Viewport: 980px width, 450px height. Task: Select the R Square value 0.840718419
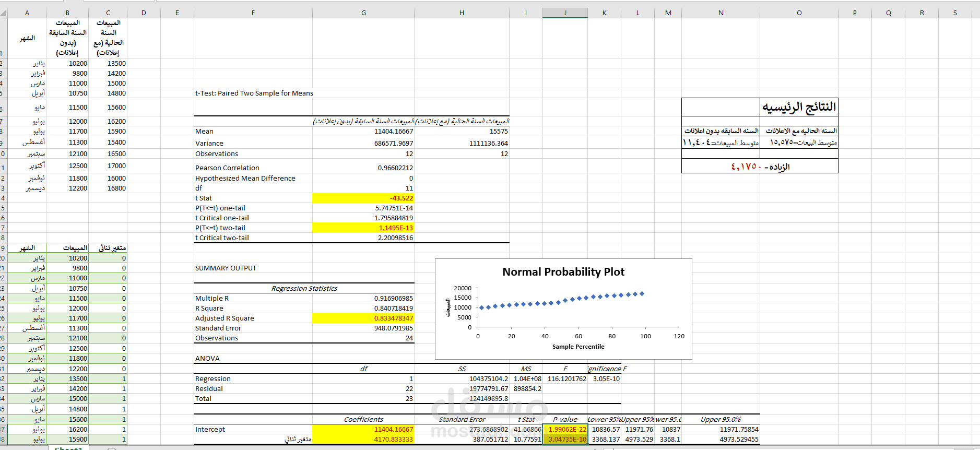point(363,309)
